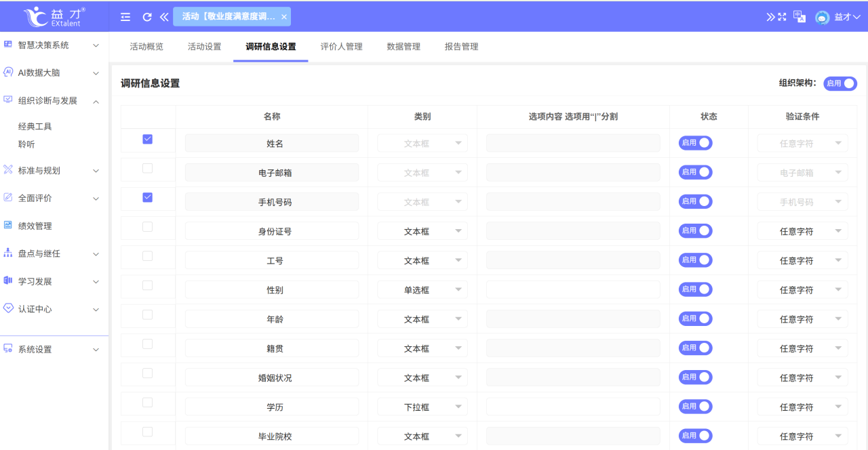868x450 pixels.
Task: Uncheck the 姓名 row checkbox
Action: coord(147,139)
